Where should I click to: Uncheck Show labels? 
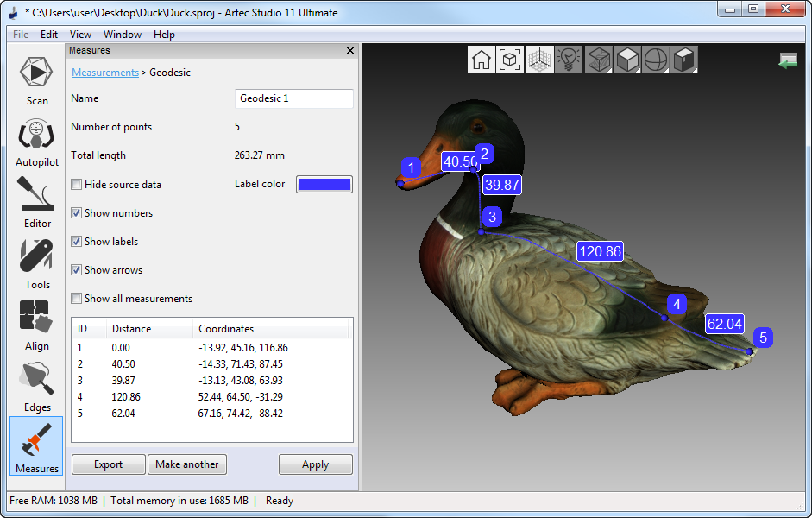pyautogui.click(x=76, y=242)
